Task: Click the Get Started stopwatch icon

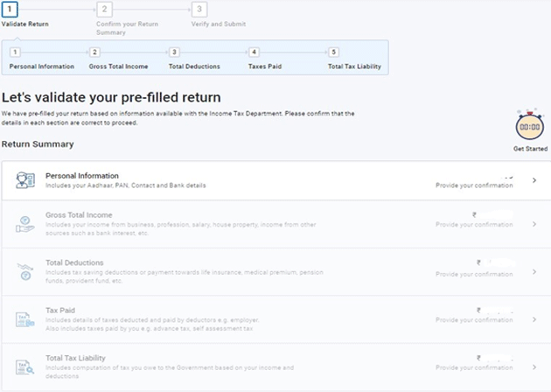Action: (530, 126)
